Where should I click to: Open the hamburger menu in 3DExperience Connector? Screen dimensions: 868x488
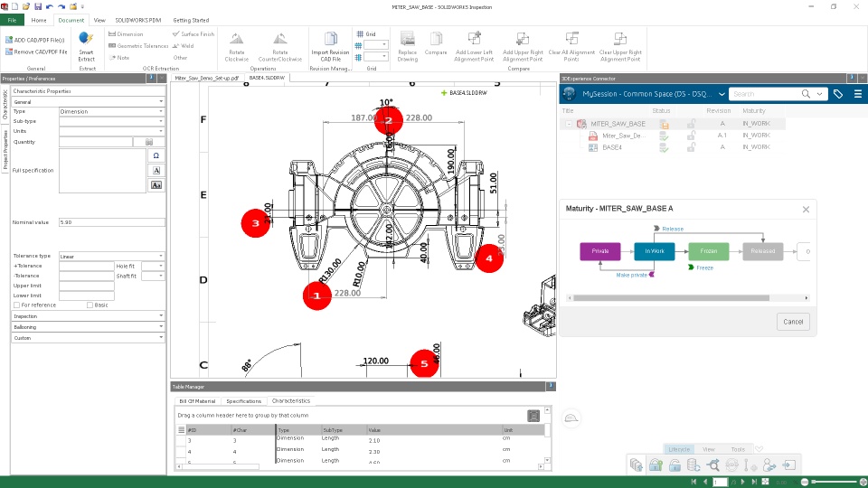click(858, 94)
